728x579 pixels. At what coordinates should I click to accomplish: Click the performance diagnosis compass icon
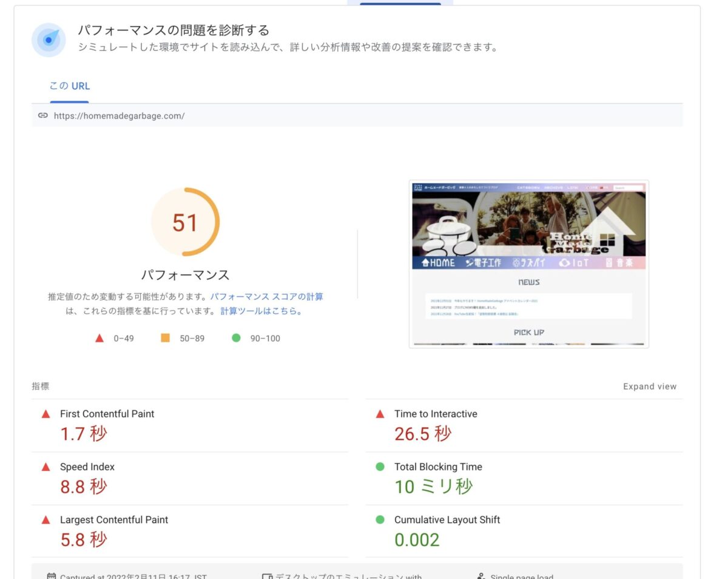[x=49, y=40]
